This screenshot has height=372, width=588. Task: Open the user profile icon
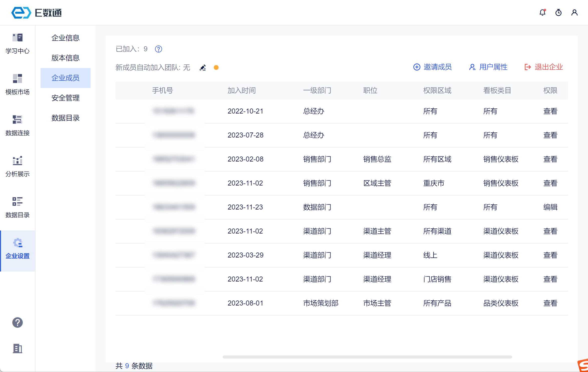574,12
